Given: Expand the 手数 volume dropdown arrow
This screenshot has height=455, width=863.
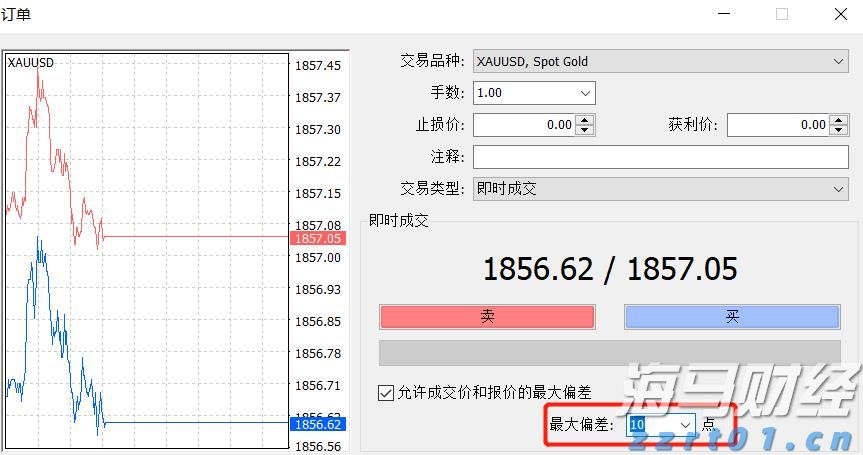Looking at the screenshot, I should [x=585, y=93].
